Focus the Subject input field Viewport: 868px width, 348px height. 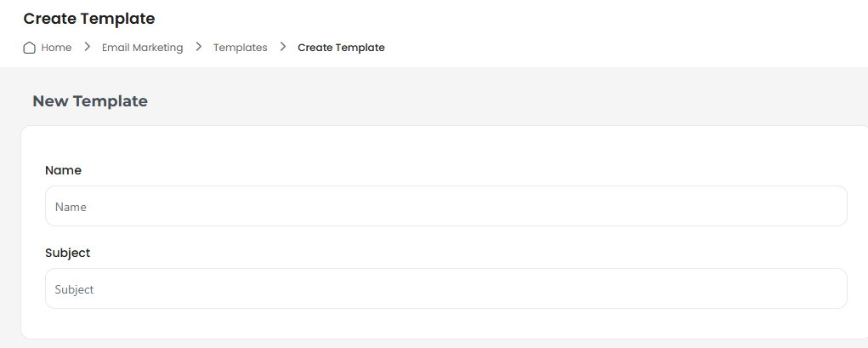(x=446, y=288)
